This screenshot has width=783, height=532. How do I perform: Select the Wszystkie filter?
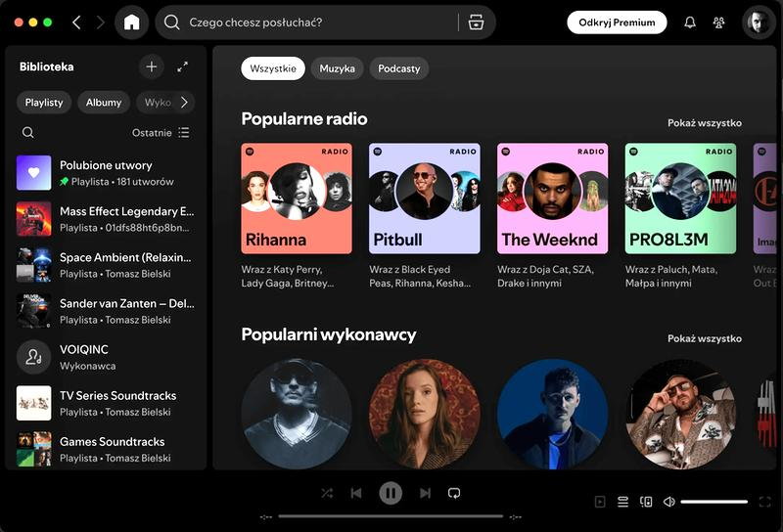pos(273,68)
